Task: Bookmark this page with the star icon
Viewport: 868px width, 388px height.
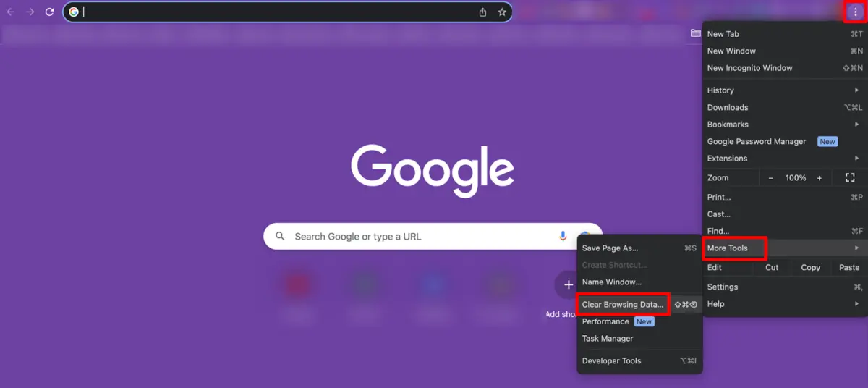Action: pyautogui.click(x=502, y=12)
